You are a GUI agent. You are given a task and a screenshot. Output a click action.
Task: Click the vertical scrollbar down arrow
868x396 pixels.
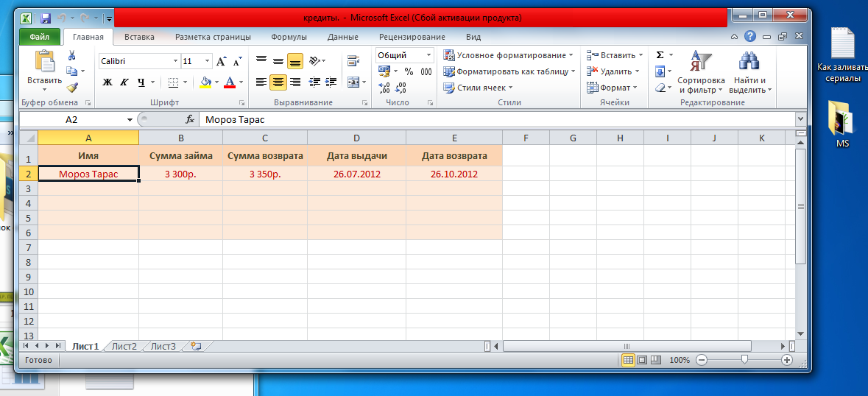coord(800,333)
